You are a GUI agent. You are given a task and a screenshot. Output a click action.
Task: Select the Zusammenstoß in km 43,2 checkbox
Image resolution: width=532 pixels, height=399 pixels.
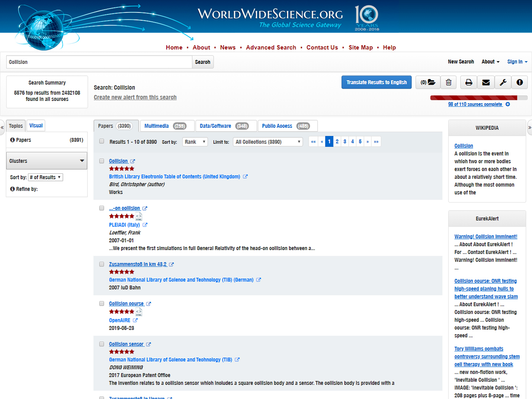[102, 264]
